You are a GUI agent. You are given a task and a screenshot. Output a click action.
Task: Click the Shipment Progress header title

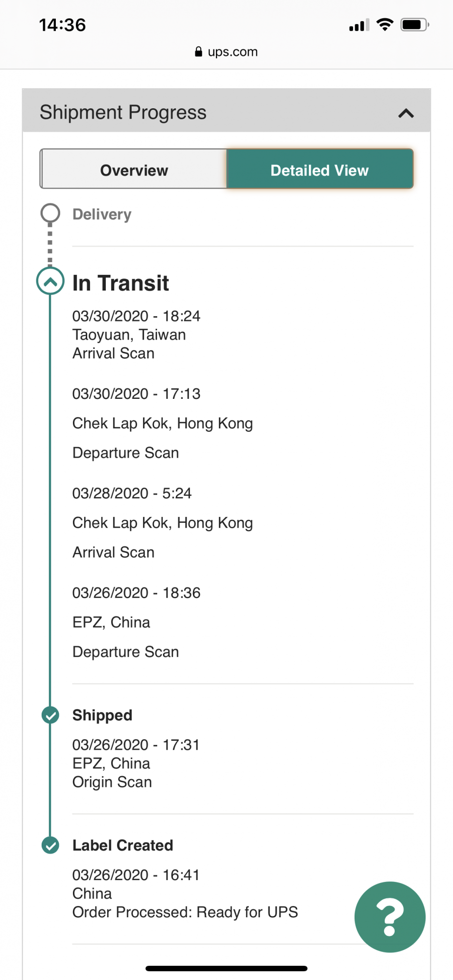(x=123, y=112)
